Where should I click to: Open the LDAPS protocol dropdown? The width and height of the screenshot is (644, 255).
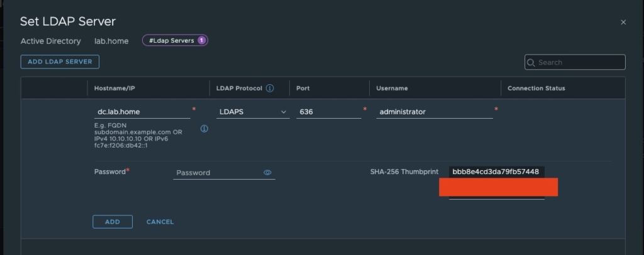pyautogui.click(x=252, y=112)
